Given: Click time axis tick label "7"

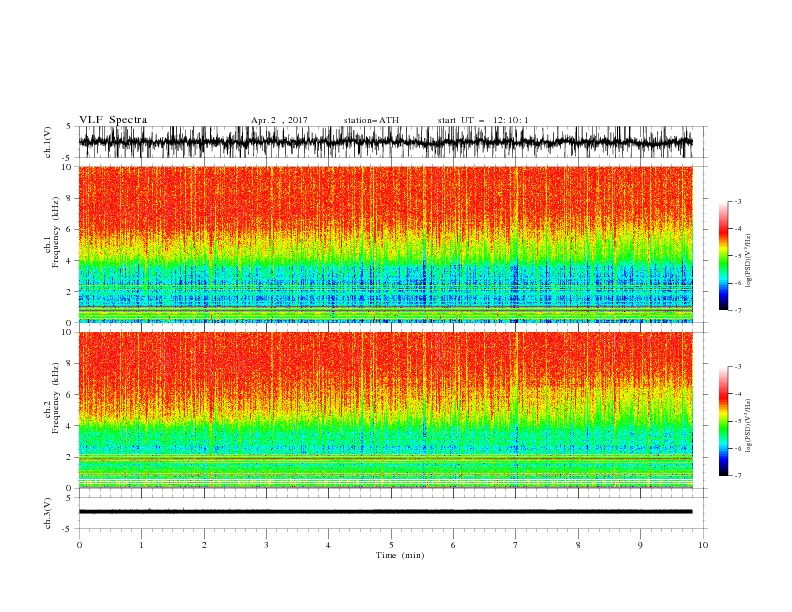Looking at the screenshot, I should tap(516, 545).
